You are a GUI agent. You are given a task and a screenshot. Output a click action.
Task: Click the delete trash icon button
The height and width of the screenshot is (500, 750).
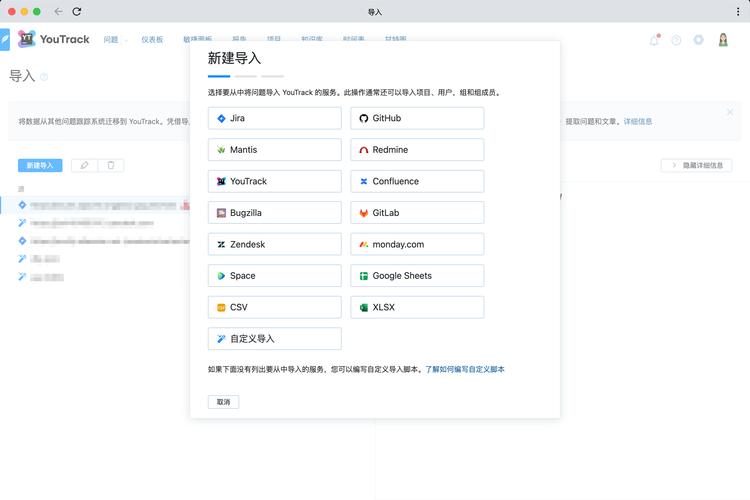[x=111, y=166]
